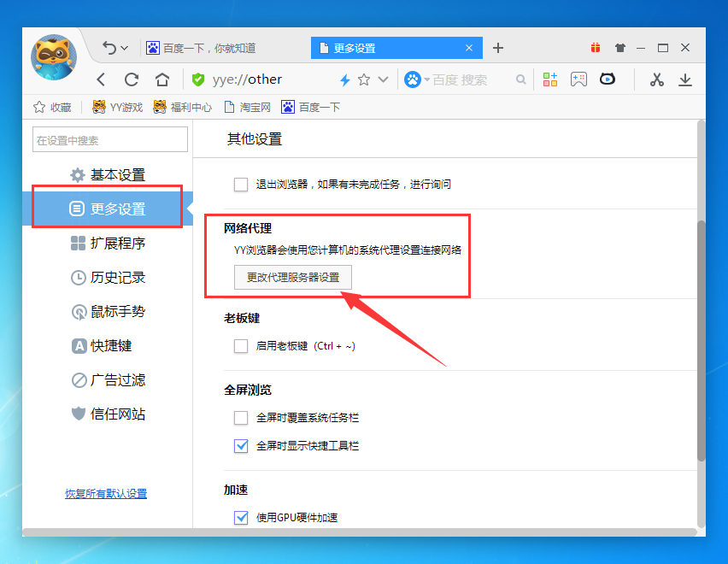
Task: Click the gamepad game center icon
Action: 579,79
